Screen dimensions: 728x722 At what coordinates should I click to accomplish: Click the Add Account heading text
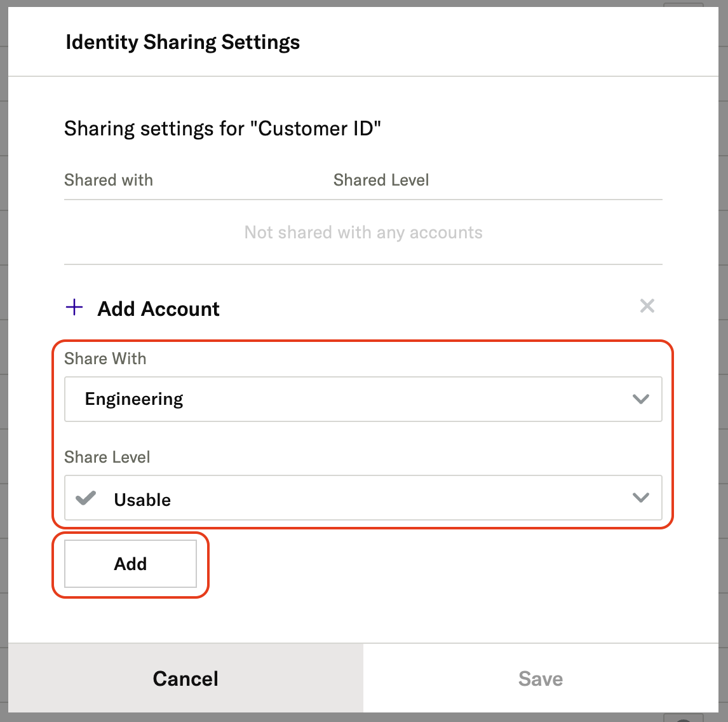[x=158, y=309]
